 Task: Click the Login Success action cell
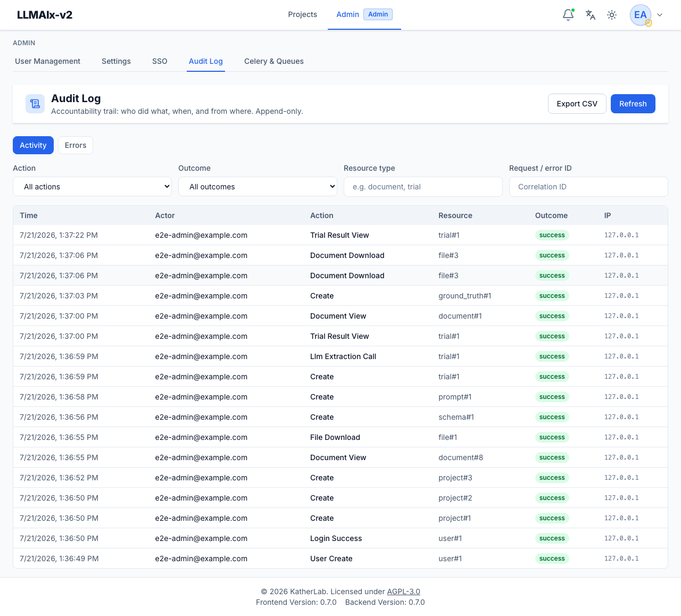pos(336,538)
